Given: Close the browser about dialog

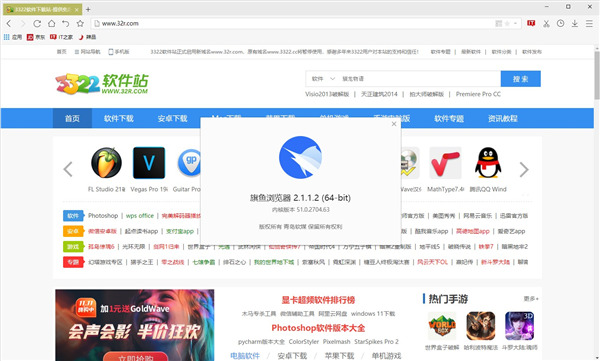Looking at the screenshot, I should (394, 124).
